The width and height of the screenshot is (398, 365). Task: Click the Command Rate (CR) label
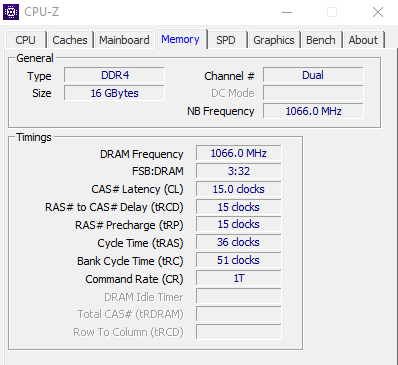134,279
